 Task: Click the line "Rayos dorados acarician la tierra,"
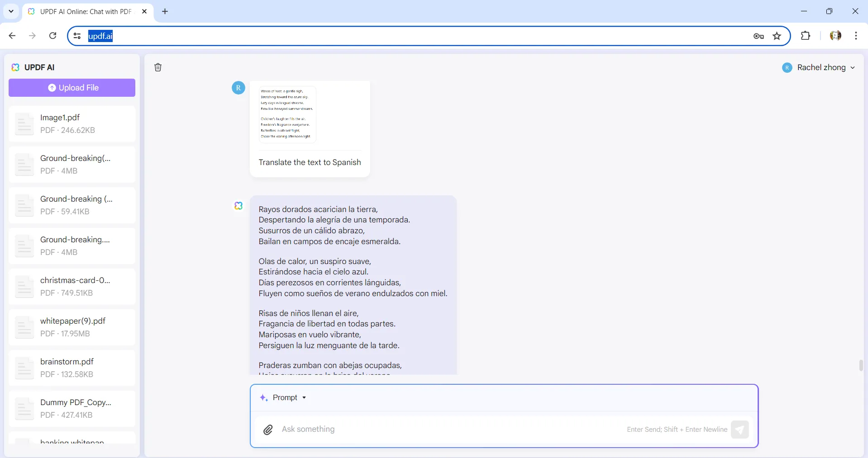[x=318, y=209]
